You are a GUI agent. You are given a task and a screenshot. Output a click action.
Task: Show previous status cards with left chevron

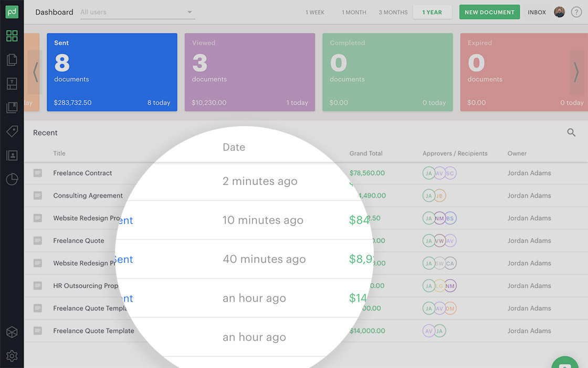tap(35, 72)
